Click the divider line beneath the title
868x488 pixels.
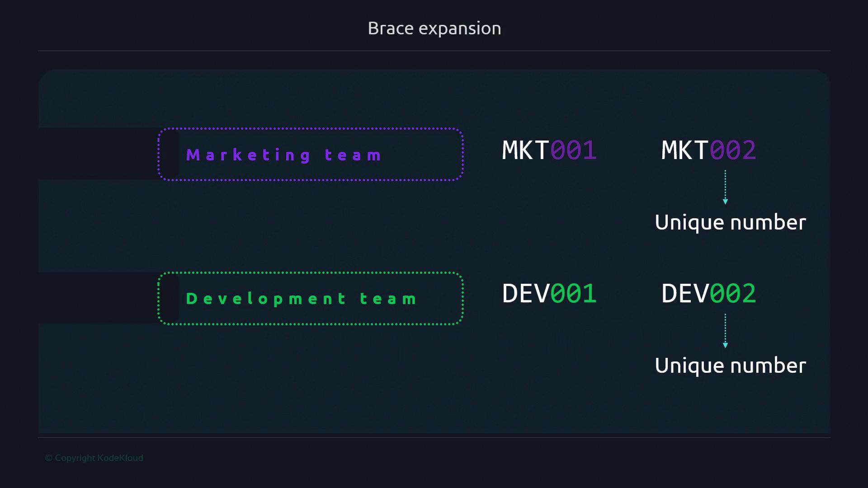click(434, 51)
